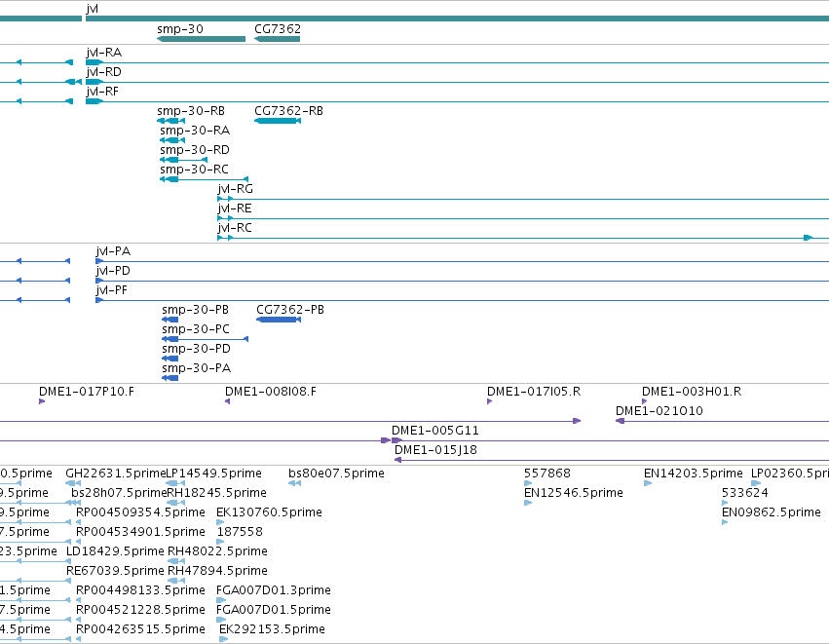Open EST EK292153.5prime
The height and width of the screenshot is (644, 829).
point(273,629)
